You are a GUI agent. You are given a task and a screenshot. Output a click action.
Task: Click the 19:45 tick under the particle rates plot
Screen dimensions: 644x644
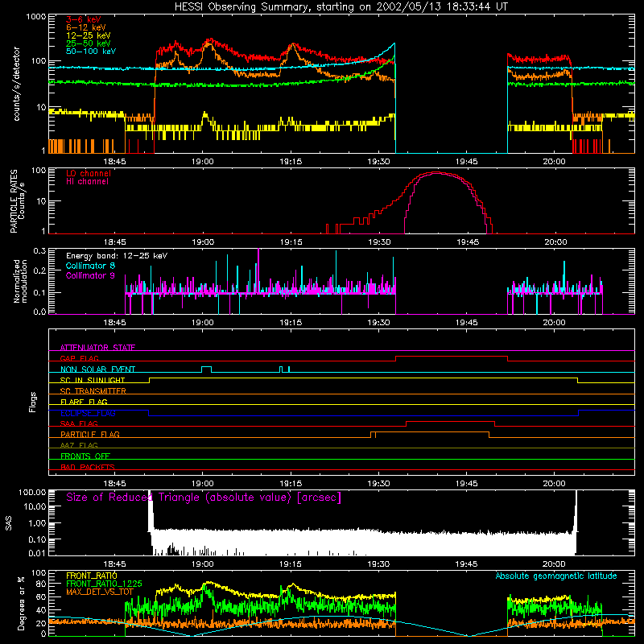pyautogui.click(x=468, y=242)
